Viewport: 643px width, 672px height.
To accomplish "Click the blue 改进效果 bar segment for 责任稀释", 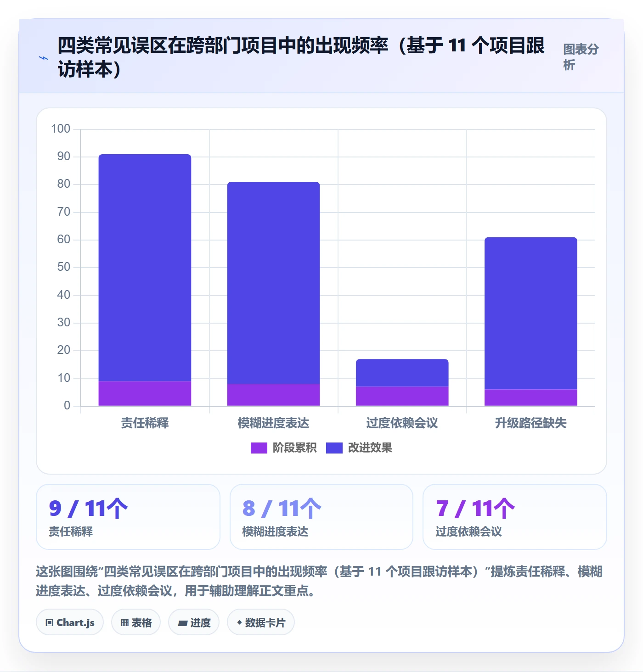I will coord(145,268).
